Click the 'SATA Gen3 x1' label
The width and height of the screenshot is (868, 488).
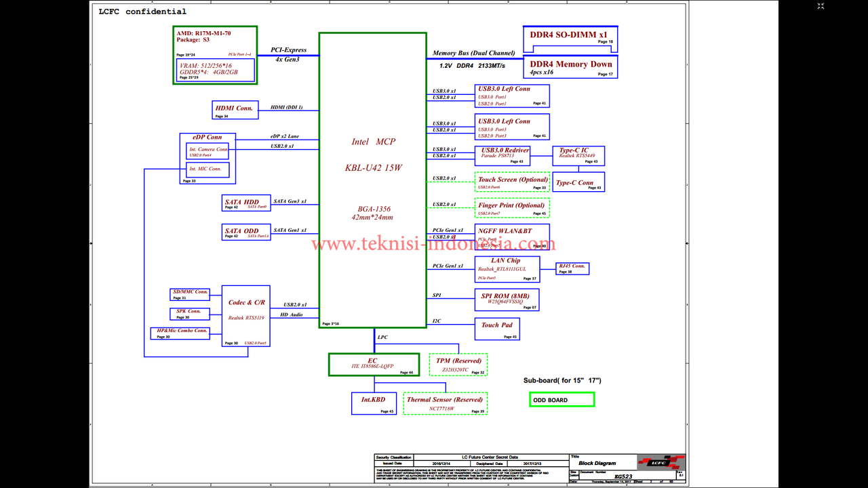290,201
